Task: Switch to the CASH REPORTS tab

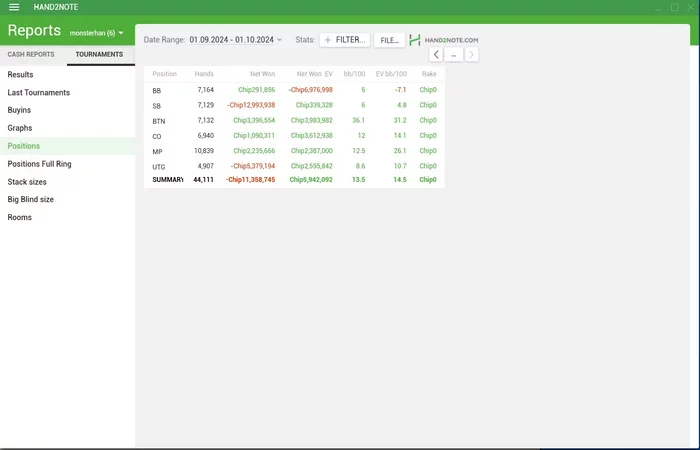Action: [x=31, y=54]
